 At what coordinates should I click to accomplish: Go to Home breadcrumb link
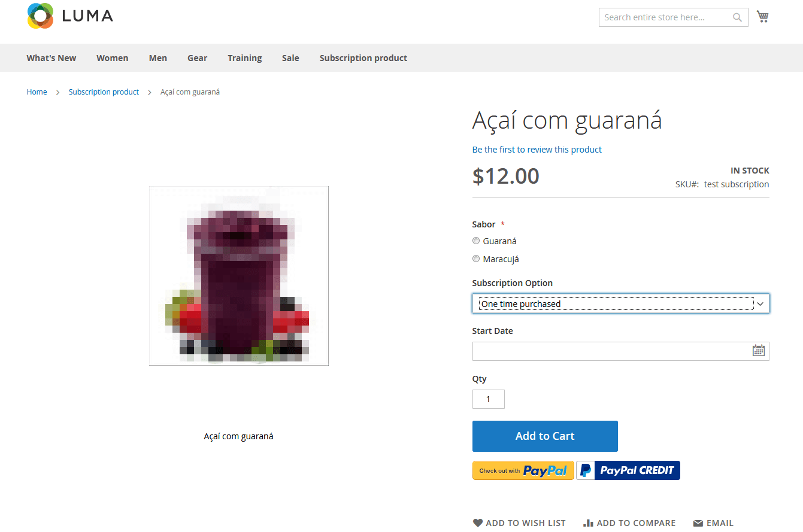37,92
